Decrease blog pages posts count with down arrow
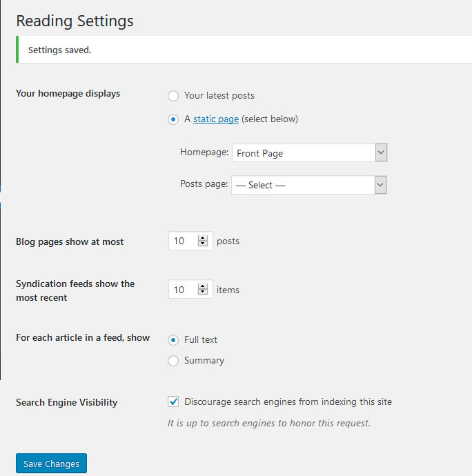Viewport: 472px width, 476px height. [x=203, y=244]
